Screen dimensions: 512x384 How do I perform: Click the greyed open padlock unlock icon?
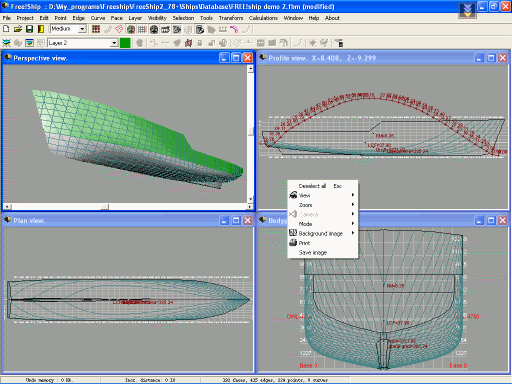point(211,43)
